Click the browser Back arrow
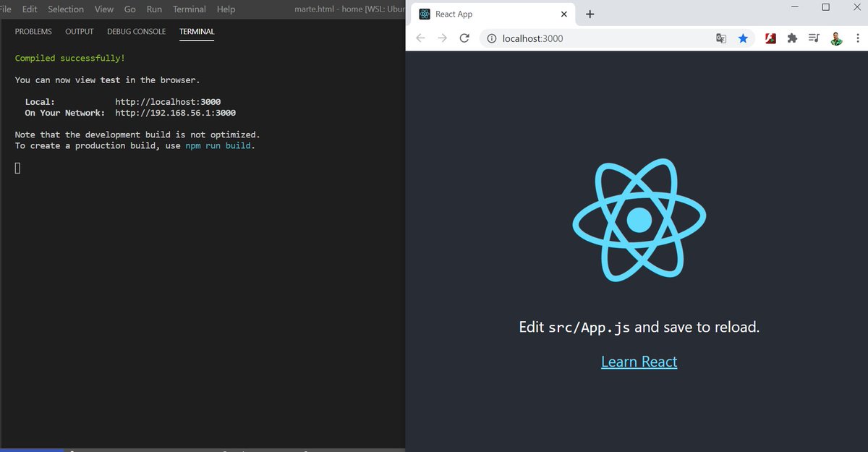 (420, 38)
